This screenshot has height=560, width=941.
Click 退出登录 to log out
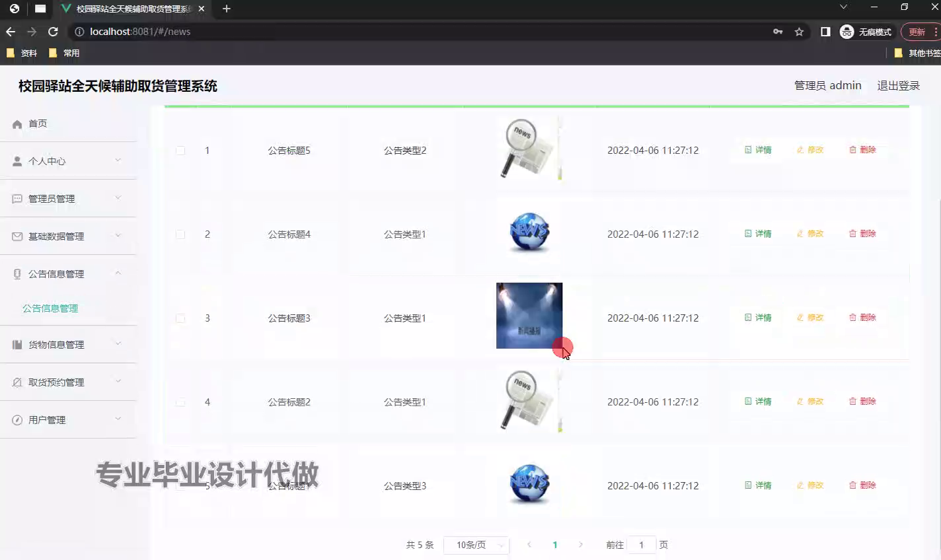coord(898,86)
